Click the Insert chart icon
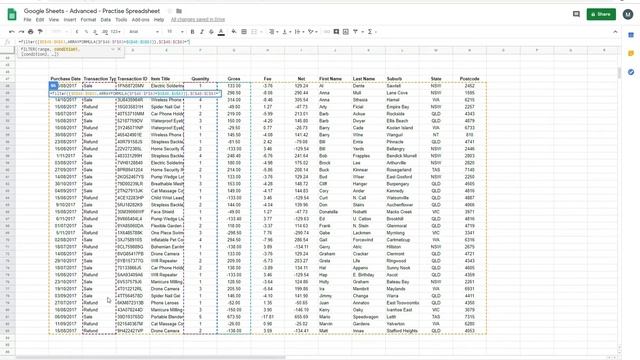This screenshot has width=640, height=360. (x=346, y=32)
